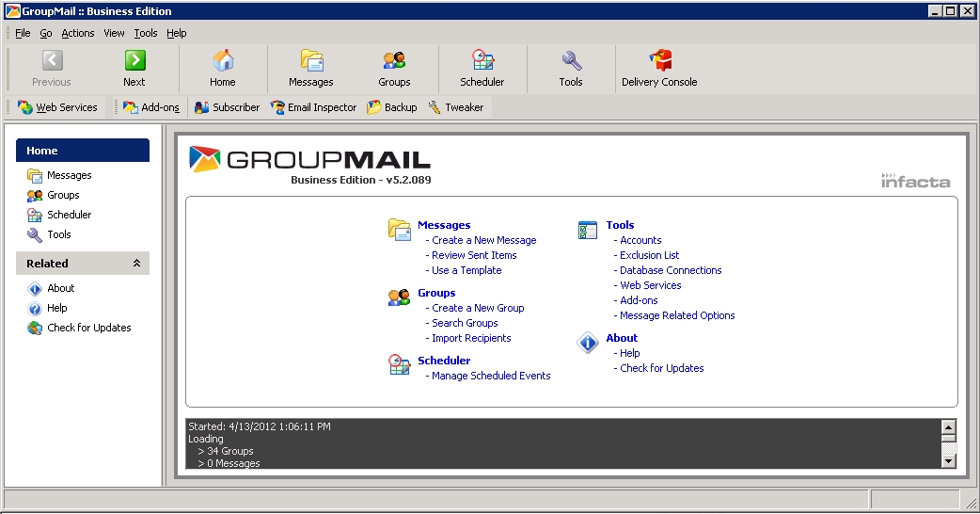Click the green Next arrow button

(134, 68)
